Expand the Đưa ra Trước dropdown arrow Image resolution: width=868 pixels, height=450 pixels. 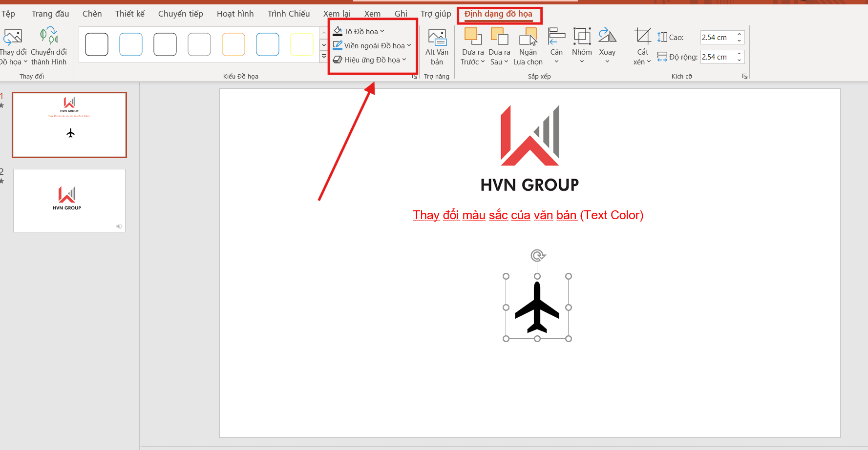tap(483, 62)
